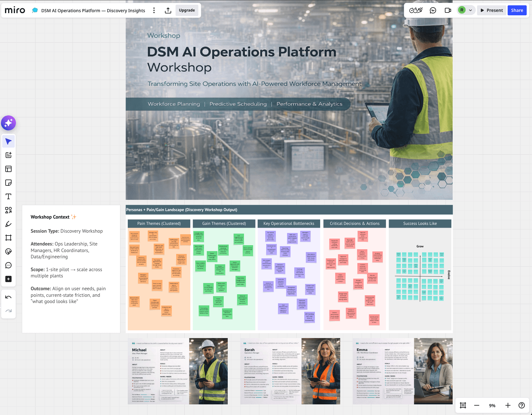This screenshot has height=415, width=532.
Task: Open the stickers and emoji tool
Action: (8, 251)
